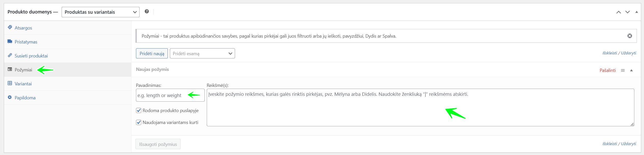Screen dimensions: 644x155
Task: Click the Susieti produktai link icon
Action: (x=10, y=55)
